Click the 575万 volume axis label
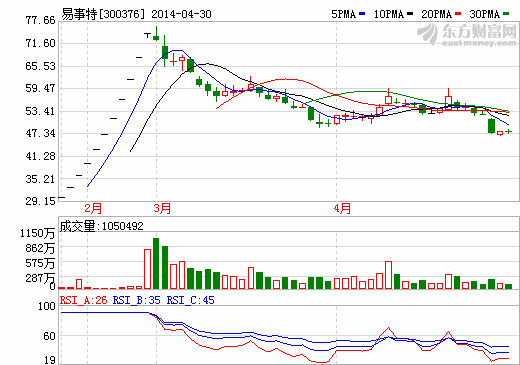520x365 pixels. (x=40, y=263)
